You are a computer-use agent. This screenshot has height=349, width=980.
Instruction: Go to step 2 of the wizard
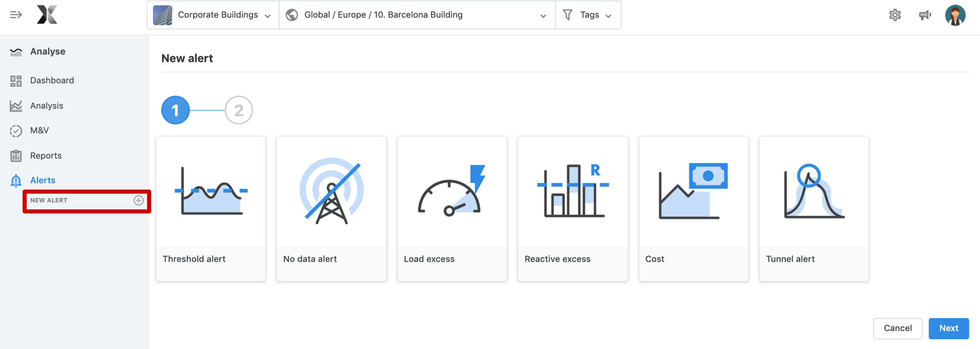pos(239,110)
